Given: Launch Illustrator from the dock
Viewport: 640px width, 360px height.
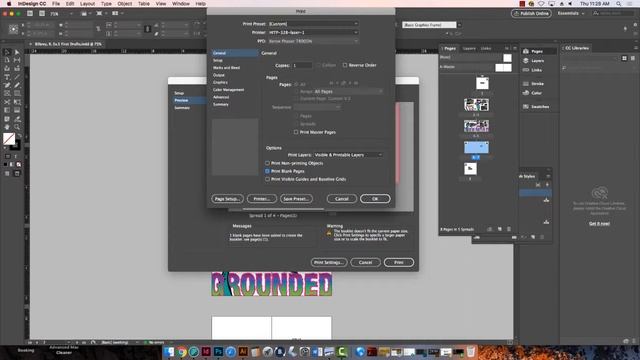Looking at the screenshot, I should click(x=243, y=351).
